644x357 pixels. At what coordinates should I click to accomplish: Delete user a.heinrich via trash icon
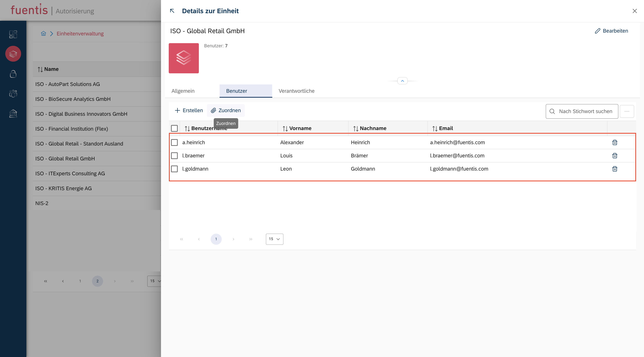click(x=614, y=142)
